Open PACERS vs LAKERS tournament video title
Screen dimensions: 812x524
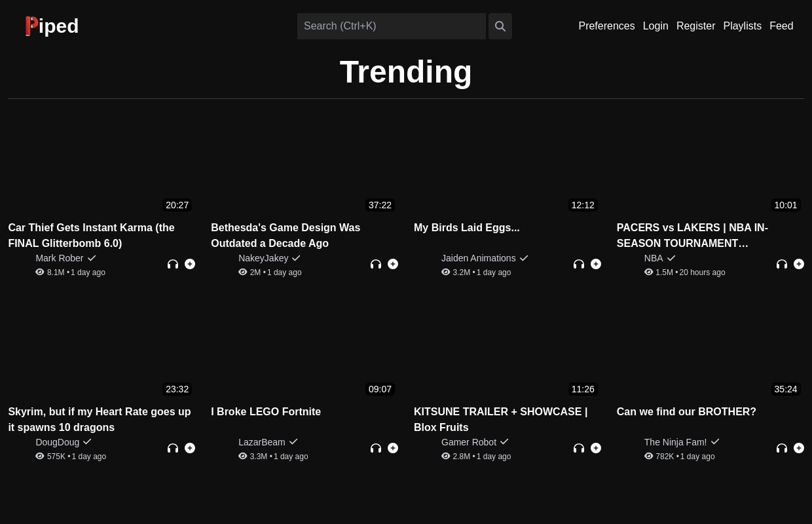(x=692, y=235)
